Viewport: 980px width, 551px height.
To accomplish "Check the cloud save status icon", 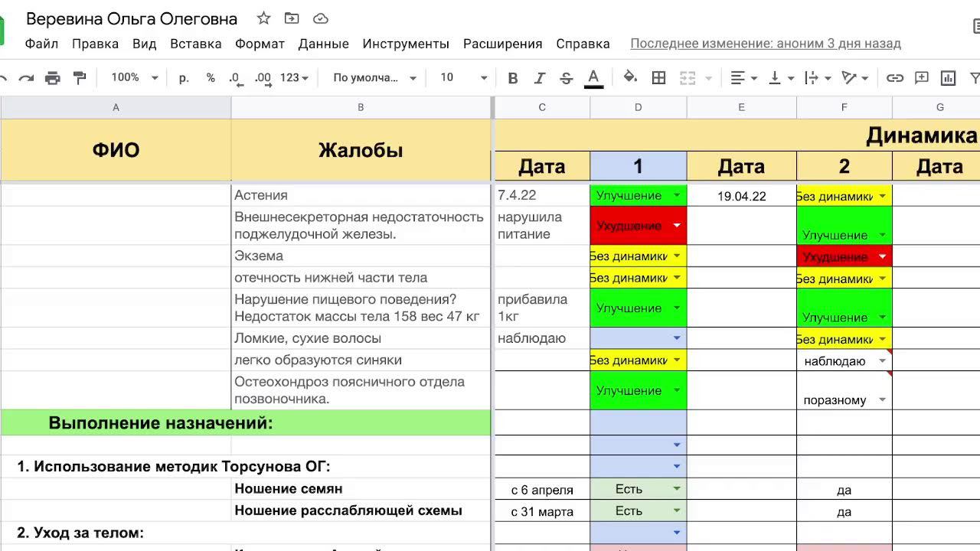I will click(321, 18).
